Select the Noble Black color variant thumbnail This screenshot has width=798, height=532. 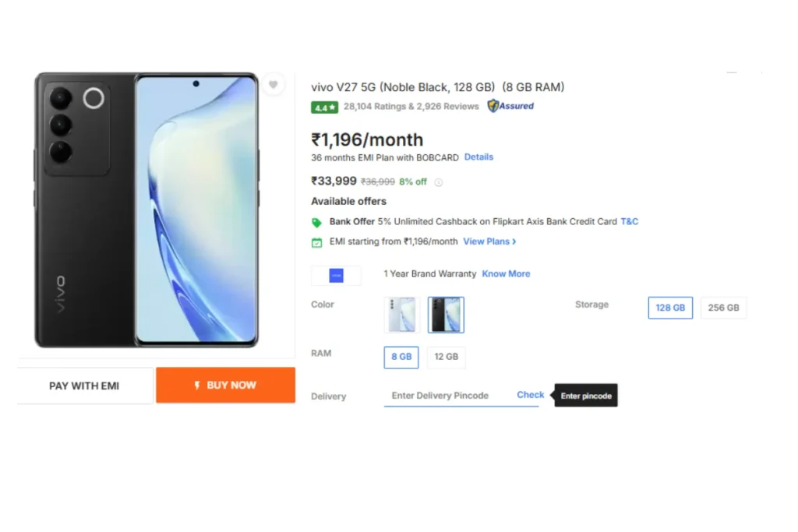pyautogui.click(x=446, y=315)
